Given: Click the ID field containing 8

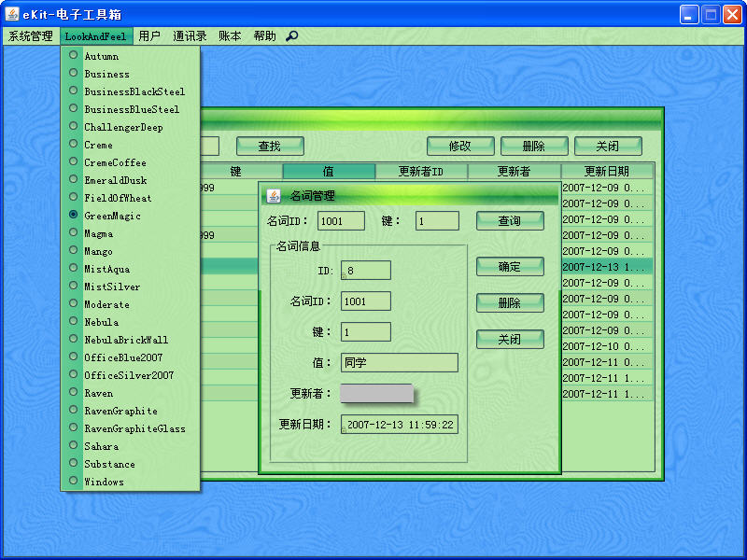Looking at the screenshot, I should (x=366, y=271).
